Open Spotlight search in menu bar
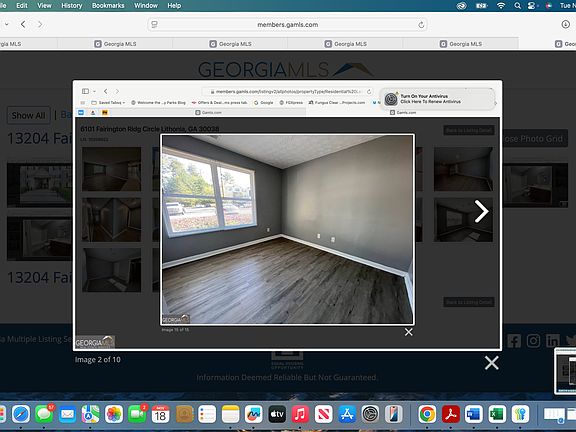The height and width of the screenshot is (432, 576). point(517,6)
